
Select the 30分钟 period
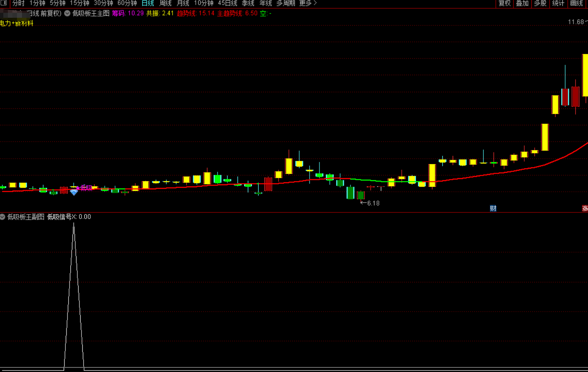[103, 3]
